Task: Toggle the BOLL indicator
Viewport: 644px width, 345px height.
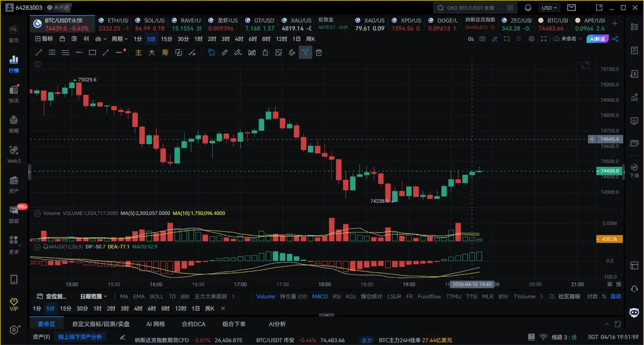Action: click(156, 296)
